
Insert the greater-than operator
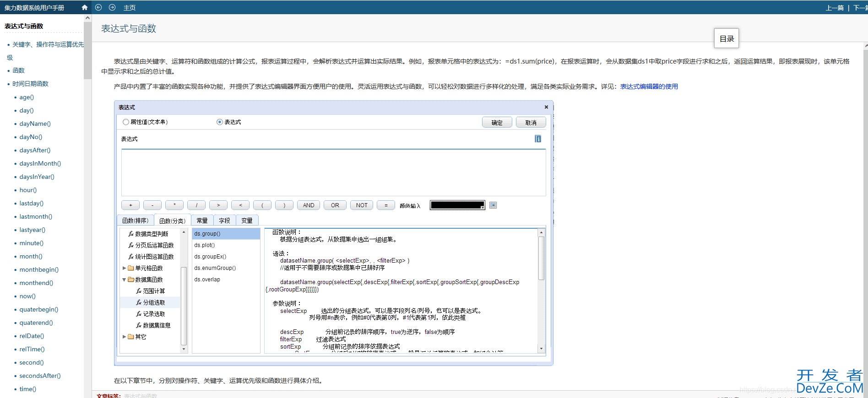[x=218, y=205]
